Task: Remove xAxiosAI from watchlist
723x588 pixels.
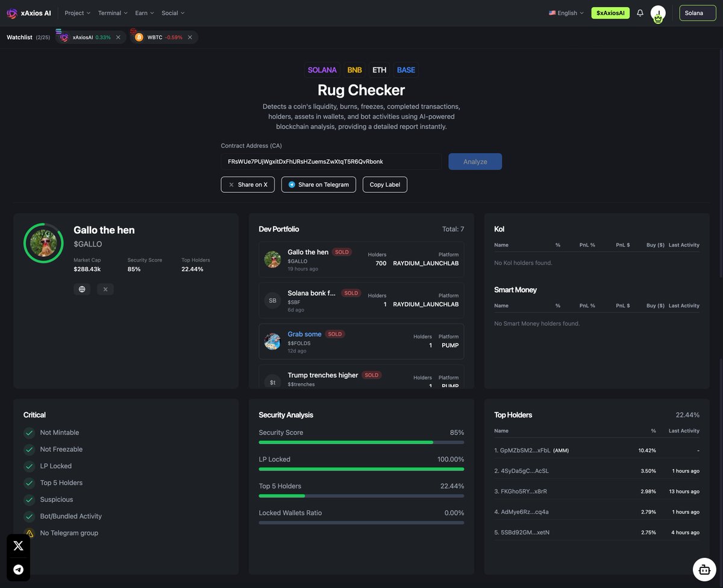Action: pyautogui.click(x=118, y=37)
